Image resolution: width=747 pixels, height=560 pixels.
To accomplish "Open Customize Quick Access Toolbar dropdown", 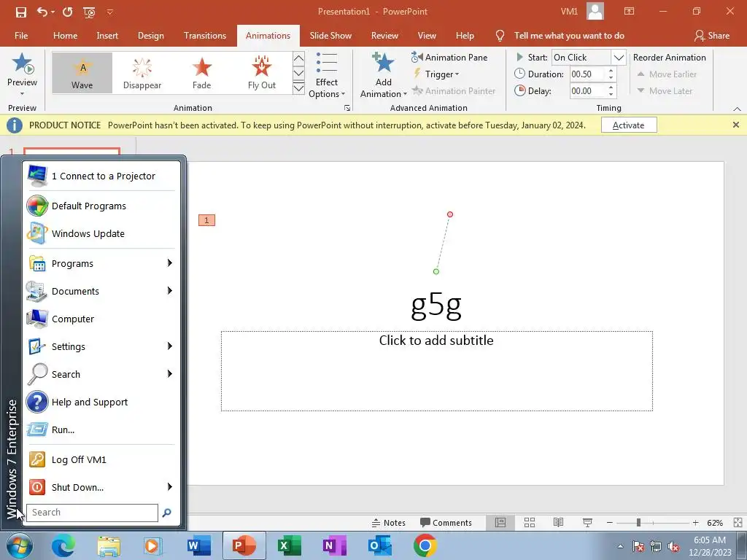I will (x=110, y=12).
